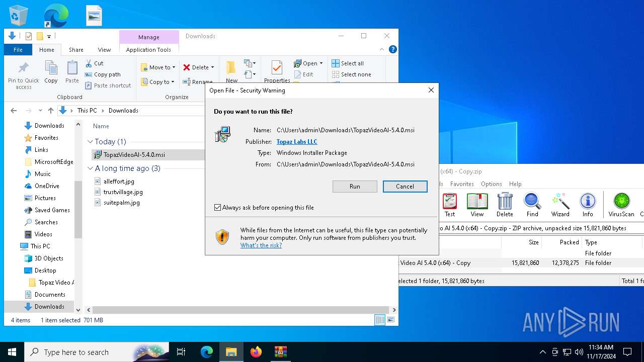Screen dimensions: 644x362
Task: Uncheck Always ask before opening this file
Action: pyautogui.click(x=217, y=208)
